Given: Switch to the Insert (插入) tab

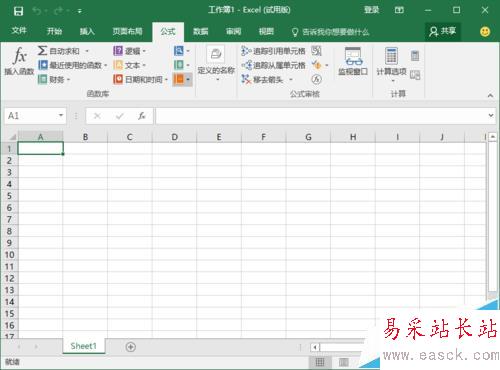Looking at the screenshot, I should [87, 31].
